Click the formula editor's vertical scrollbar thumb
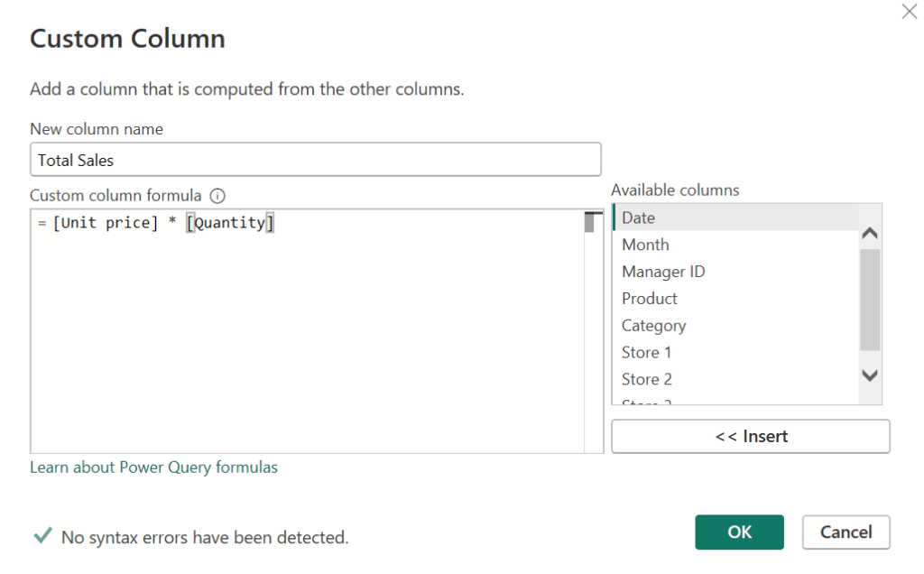Viewport: 924px width, 574px height. pos(592,222)
